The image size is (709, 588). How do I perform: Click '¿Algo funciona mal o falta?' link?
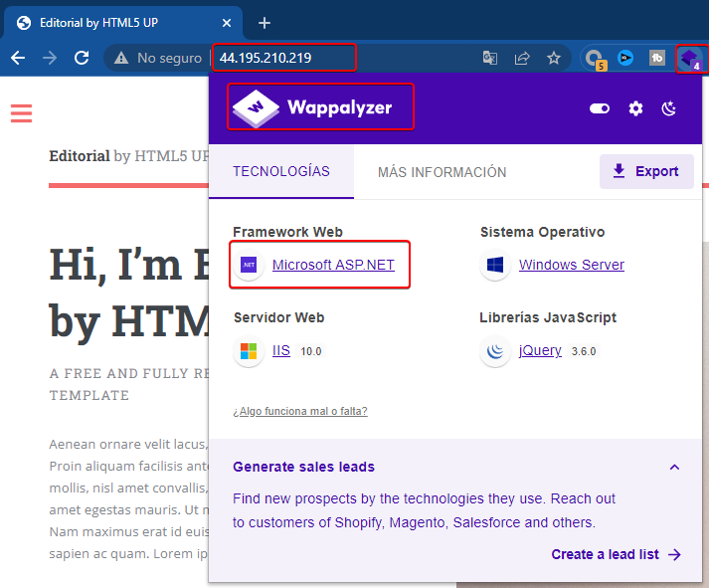click(x=299, y=411)
